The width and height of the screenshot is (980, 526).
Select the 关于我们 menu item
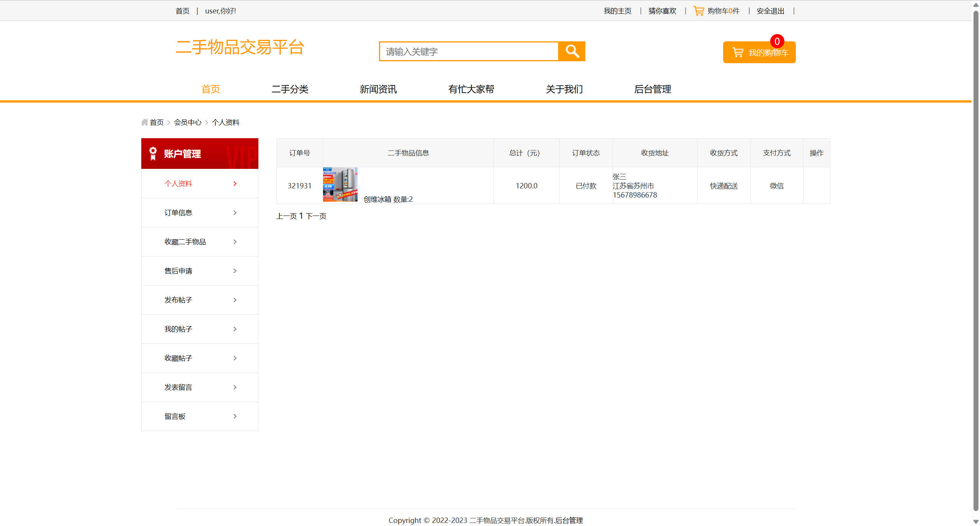[x=564, y=89]
